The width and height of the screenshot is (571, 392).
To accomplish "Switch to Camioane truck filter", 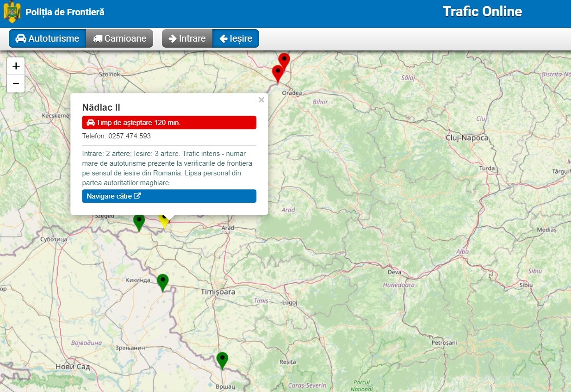I will (119, 39).
